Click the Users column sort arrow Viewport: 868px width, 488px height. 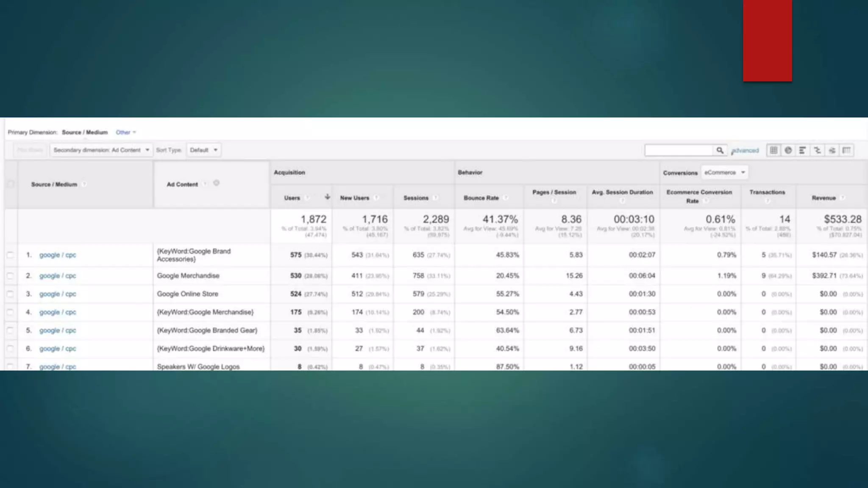coord(327,197)
